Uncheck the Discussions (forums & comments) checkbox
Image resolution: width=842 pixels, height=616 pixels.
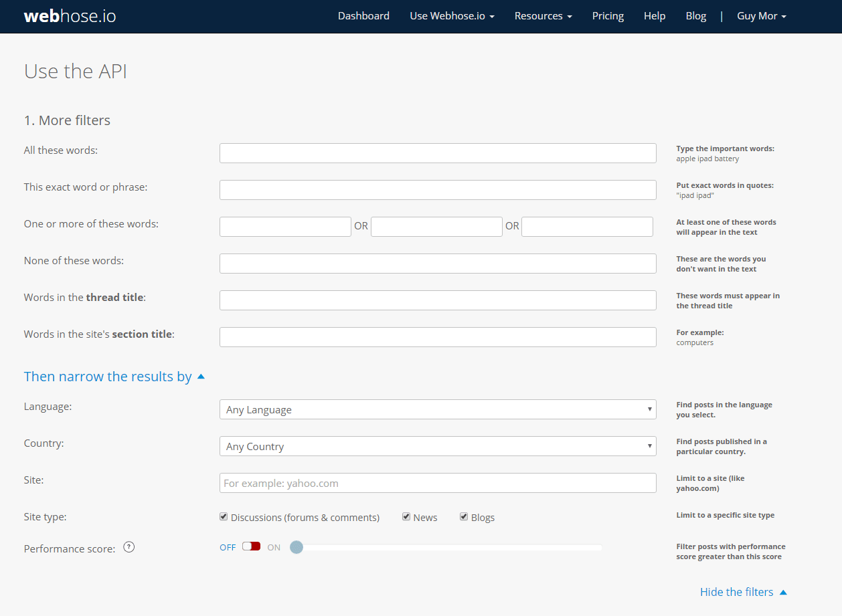[x=224, y=517]
